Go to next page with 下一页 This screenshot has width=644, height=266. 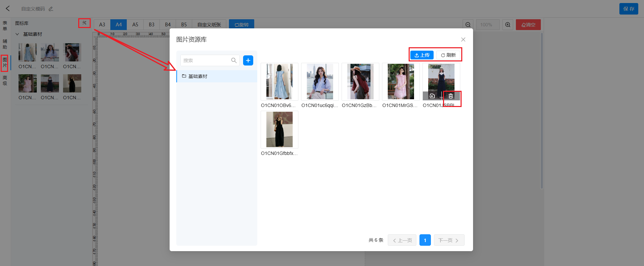(449, 240)
